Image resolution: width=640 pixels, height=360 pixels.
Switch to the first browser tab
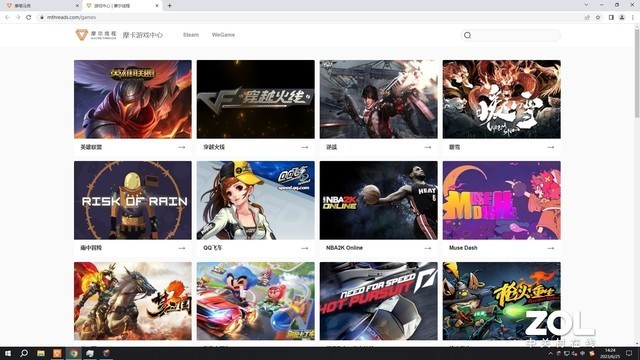click(41, 6)
